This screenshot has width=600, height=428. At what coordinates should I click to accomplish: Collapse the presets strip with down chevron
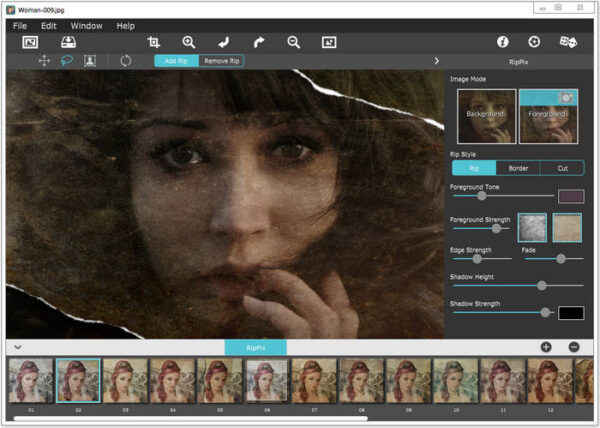tap(18, 347)
